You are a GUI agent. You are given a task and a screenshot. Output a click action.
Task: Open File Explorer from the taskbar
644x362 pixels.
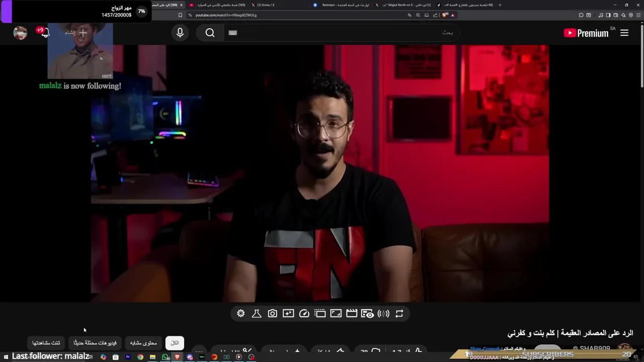[x=152, y=357]
